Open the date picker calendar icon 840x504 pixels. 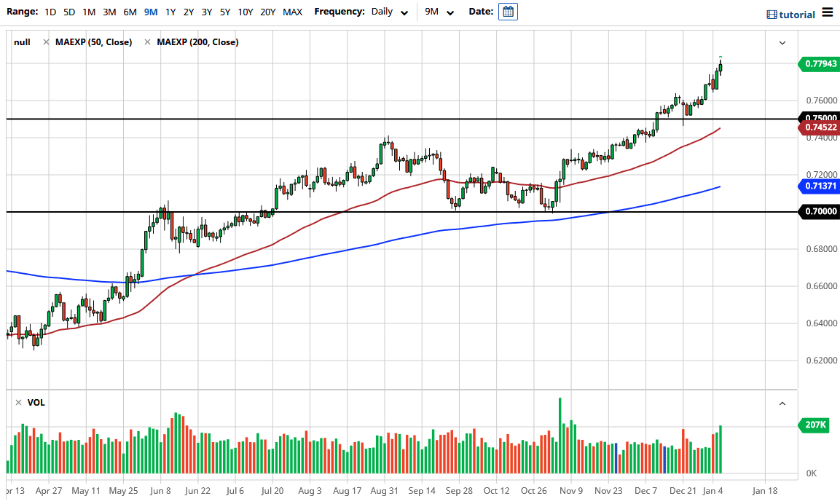tap(508, 12)
